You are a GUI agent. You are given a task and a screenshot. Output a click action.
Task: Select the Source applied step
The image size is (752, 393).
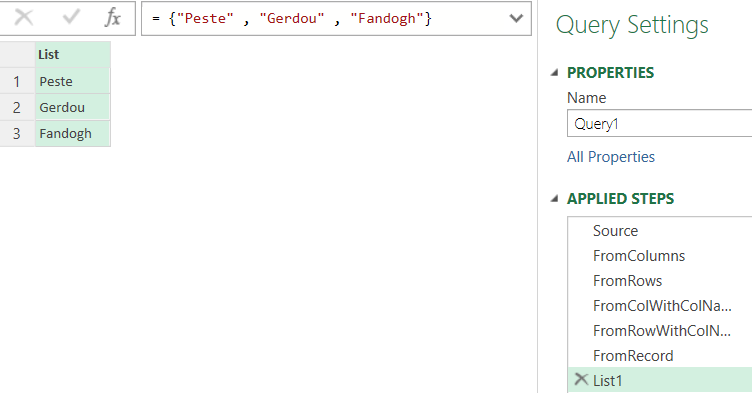(660, 230)
